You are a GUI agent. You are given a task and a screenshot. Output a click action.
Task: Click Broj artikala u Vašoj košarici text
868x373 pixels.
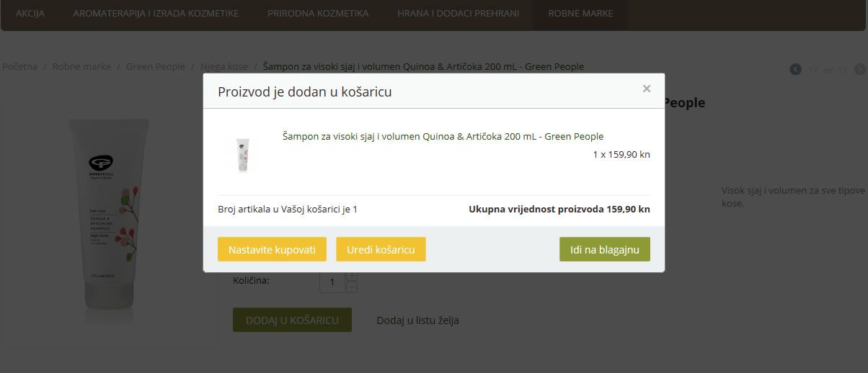[288, 210]
